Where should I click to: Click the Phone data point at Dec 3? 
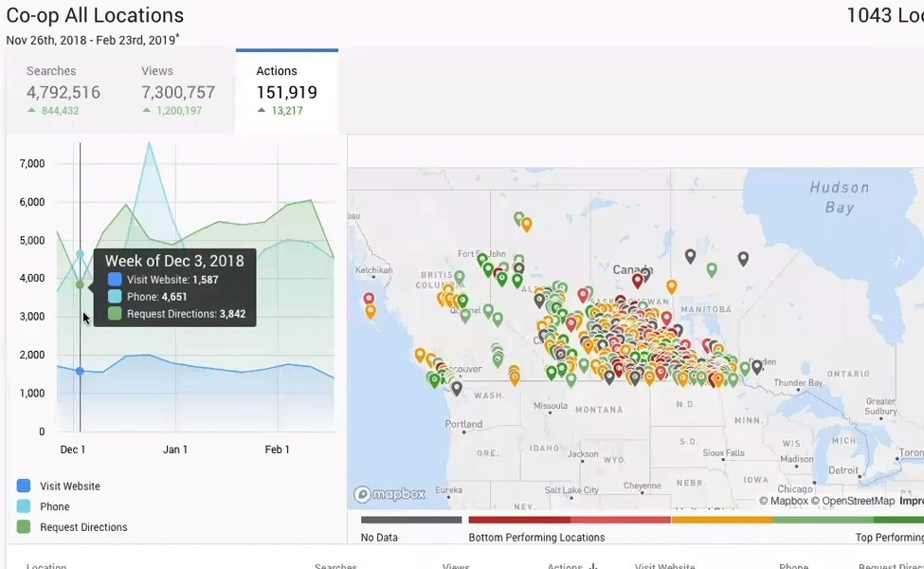(80, 254)
